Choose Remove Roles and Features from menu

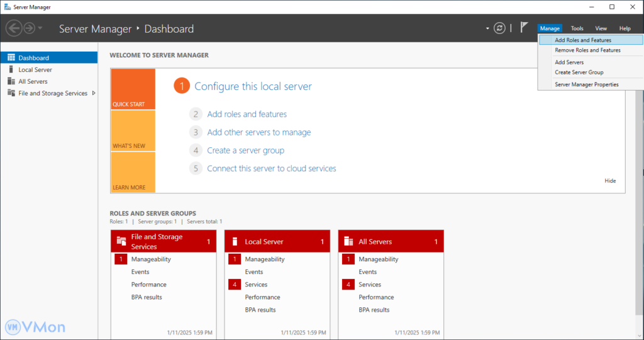tap(587, 50)
